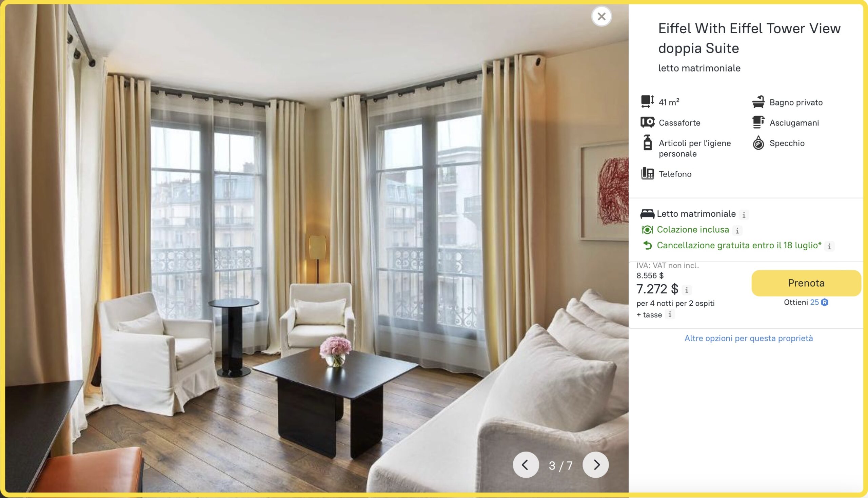This screenshot has height=498, width=868.
Task: Go to the previous room photo
Action: (x=526, y=465)
